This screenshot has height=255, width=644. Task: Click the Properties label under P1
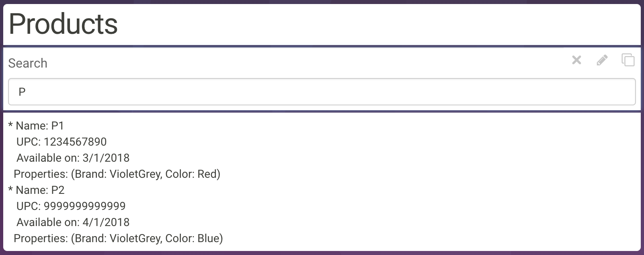coord(41,174)
